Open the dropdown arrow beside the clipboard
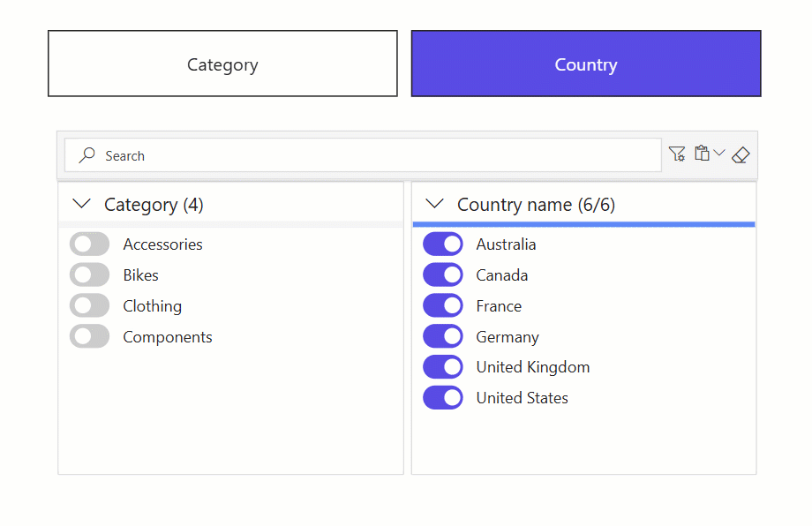This screenshot has width=812, height=526. [719, 154]
